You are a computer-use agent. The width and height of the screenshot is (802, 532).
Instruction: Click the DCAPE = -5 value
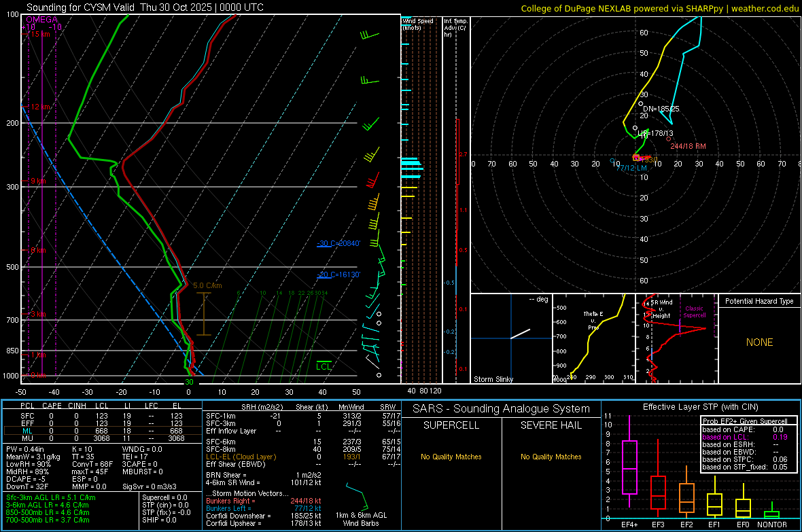click(26, 479)
